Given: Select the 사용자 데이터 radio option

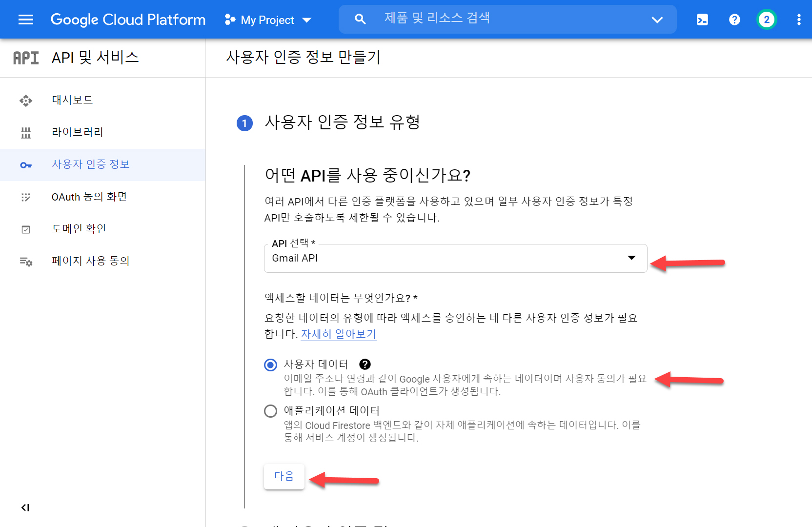Looking at the screenshot, I should coord(270,364).
